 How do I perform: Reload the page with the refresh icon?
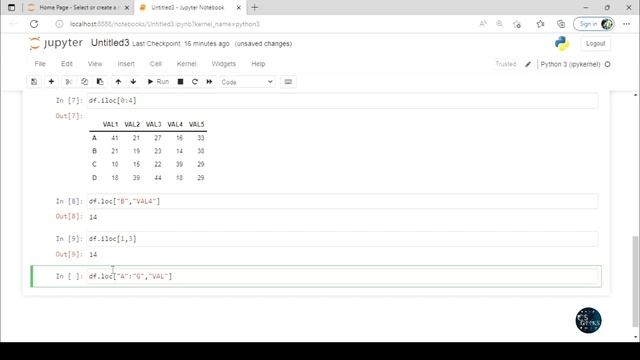pos(34,24)
